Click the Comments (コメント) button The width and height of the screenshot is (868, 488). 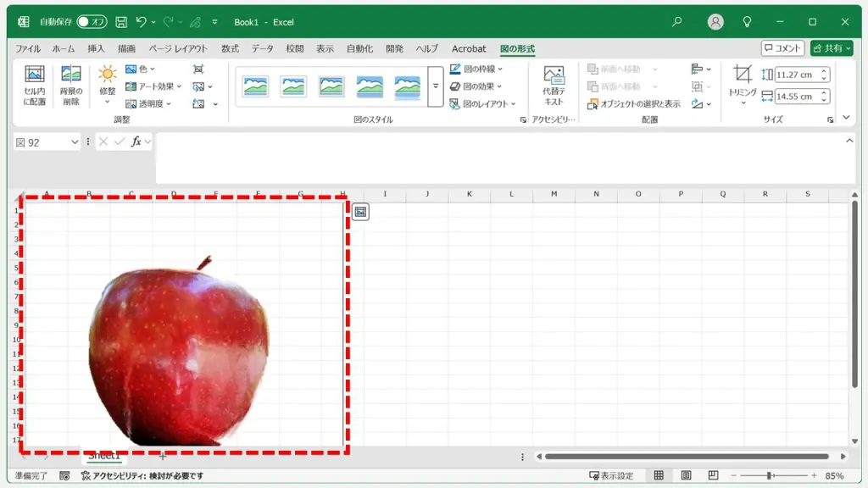coord(782,48)
